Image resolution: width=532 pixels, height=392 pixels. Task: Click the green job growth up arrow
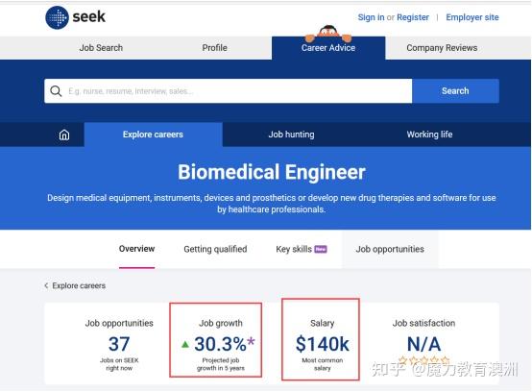point(185,345)
